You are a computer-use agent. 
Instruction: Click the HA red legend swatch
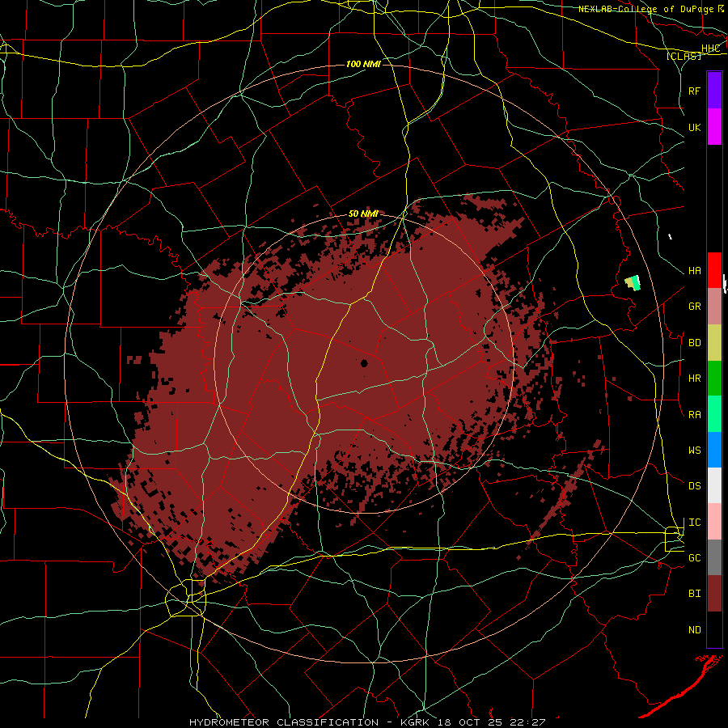point(714,270)
